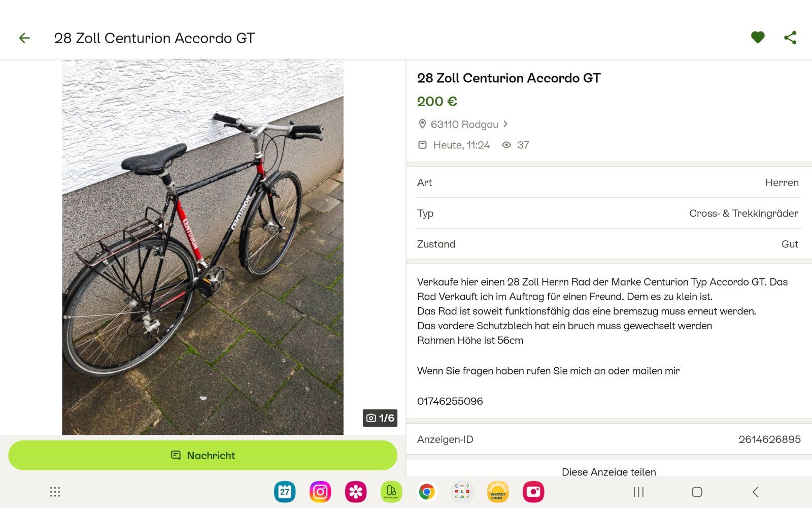This screenshot has height=508, width=812.
Task: Go back using the top-left arrow
Action: pyautogui.click(x=24, y=38)
